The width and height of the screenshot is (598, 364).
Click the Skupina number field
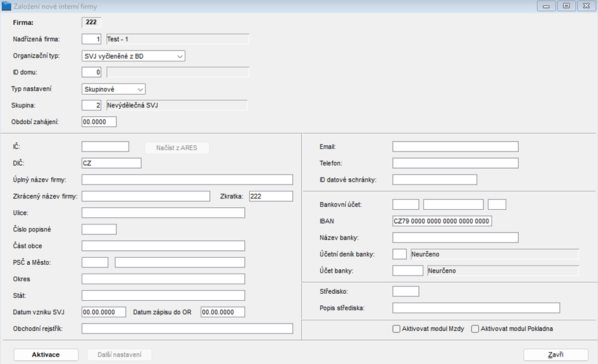(x=92, y=106)
